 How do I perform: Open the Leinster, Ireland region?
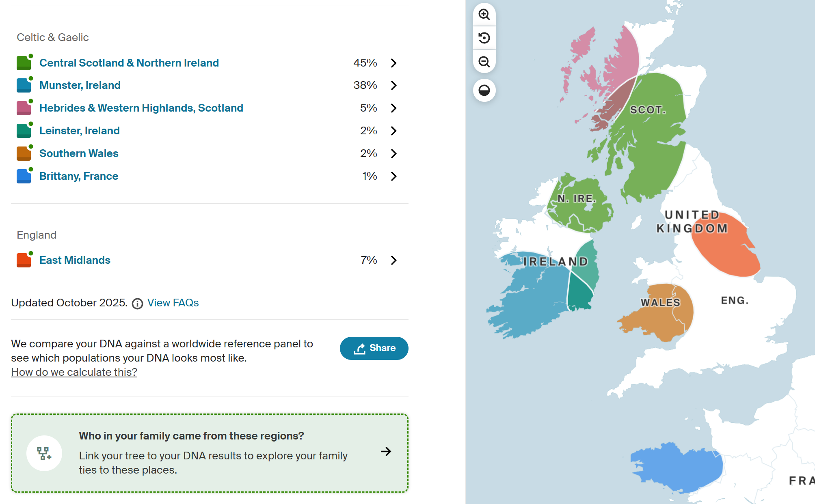79,131
